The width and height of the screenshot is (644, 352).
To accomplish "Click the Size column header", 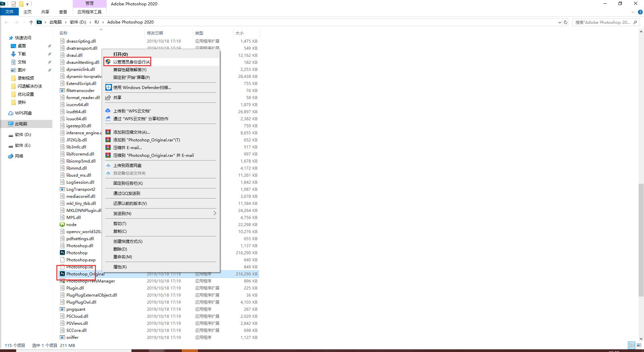I will coord(239,33).
